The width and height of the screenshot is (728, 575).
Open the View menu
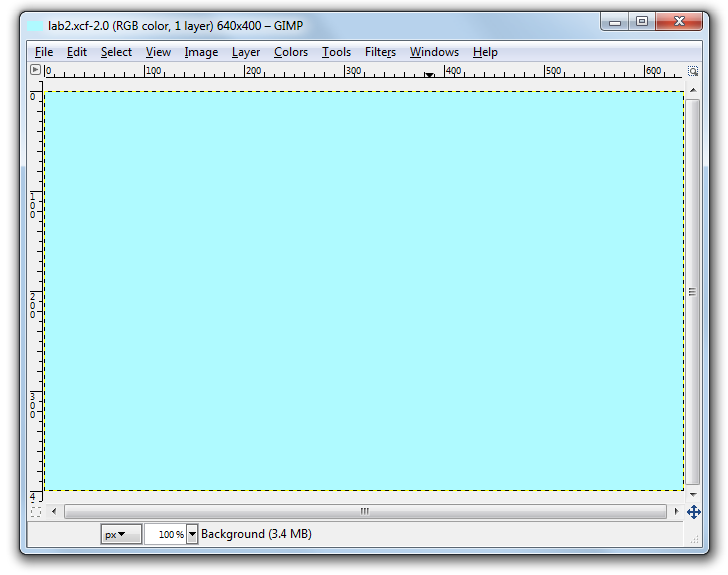(x=158, y=52)
